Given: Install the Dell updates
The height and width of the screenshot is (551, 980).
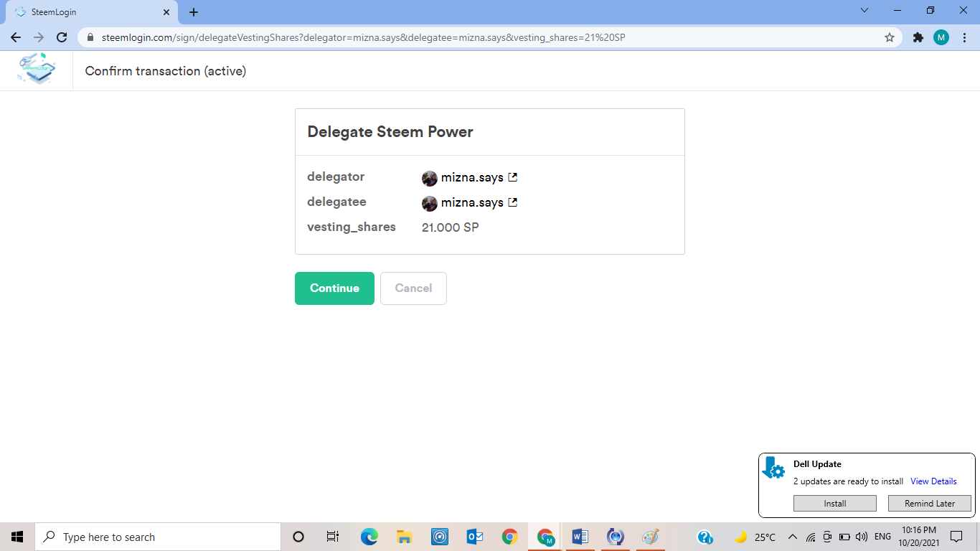Looking at the screenshot, I should pos(835,504).
